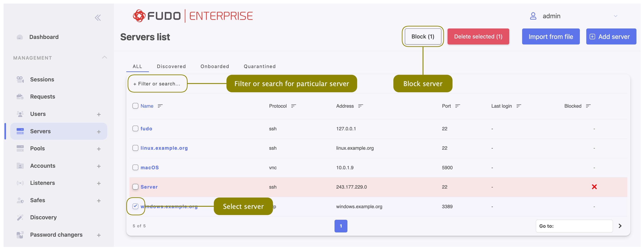Click the Servers icon in the sidebar
This screenshot has height=252, width=644.
(20, 131)
